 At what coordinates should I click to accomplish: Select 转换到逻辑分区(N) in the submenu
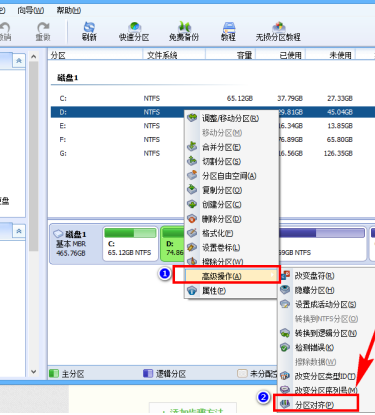click(327, 333)
